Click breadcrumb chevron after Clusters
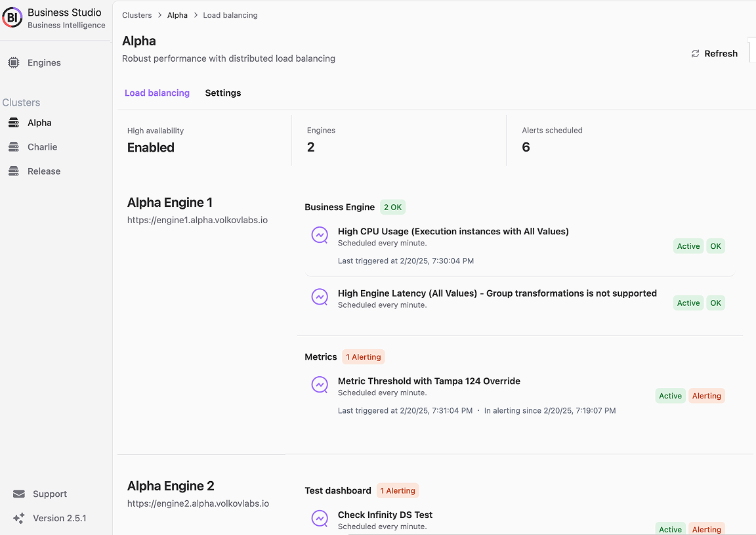This screenshot has width=756, height=535. pos(159,16)
